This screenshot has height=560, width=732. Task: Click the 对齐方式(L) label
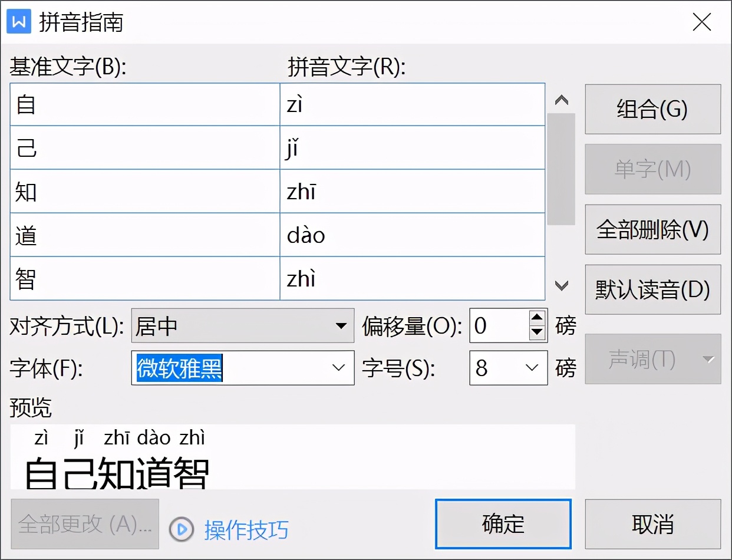[x=67, y=326]
